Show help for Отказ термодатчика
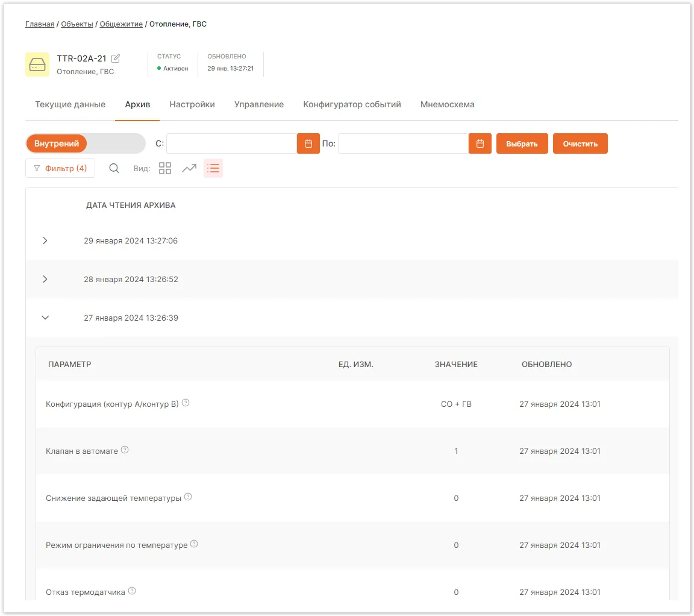The width and height of the screenshot is (694, 616). coord(132,591)
